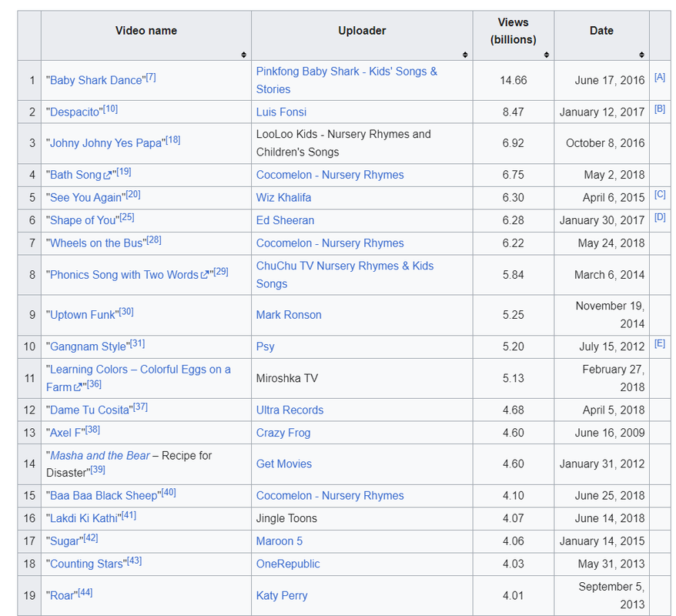
Task: Select the 14.66 views value
Action: click(513, 81)
